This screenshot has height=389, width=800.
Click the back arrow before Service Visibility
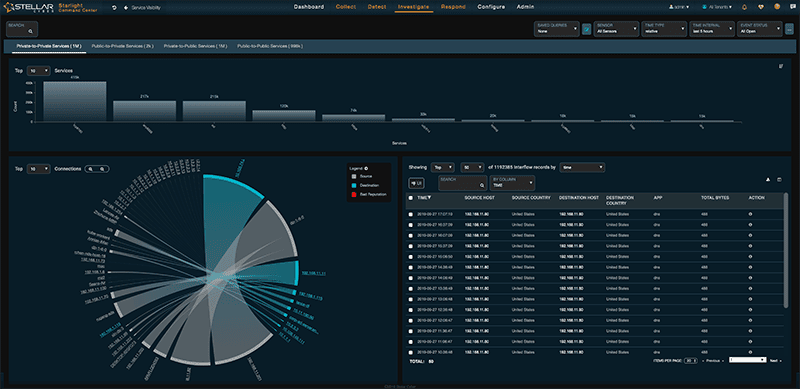point(126,7)
